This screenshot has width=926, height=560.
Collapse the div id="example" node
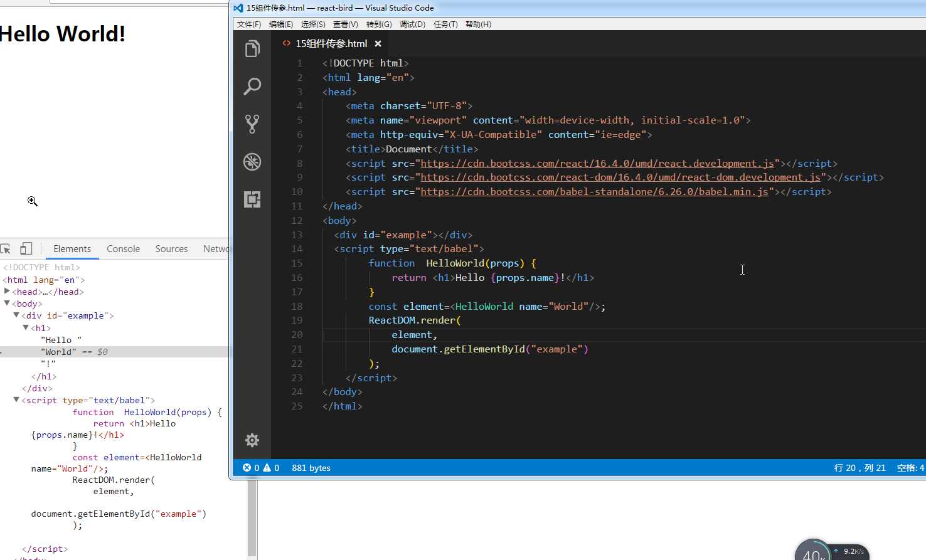click(16, 315)
